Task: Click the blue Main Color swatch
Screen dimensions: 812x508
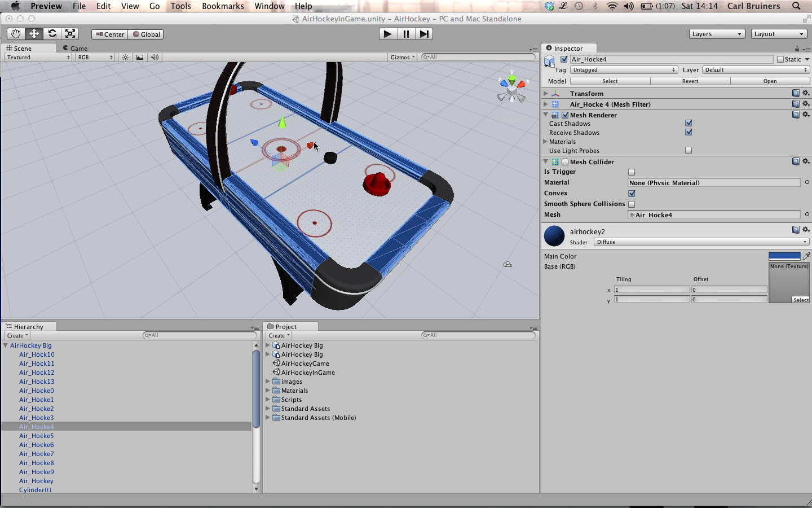Action: coord(784,256)
